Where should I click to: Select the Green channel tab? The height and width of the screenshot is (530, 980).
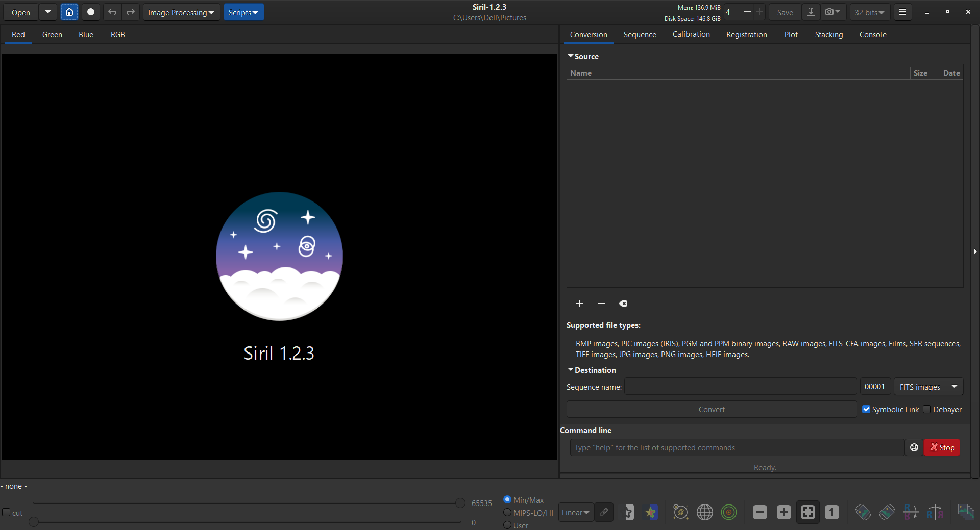(52, 35)
